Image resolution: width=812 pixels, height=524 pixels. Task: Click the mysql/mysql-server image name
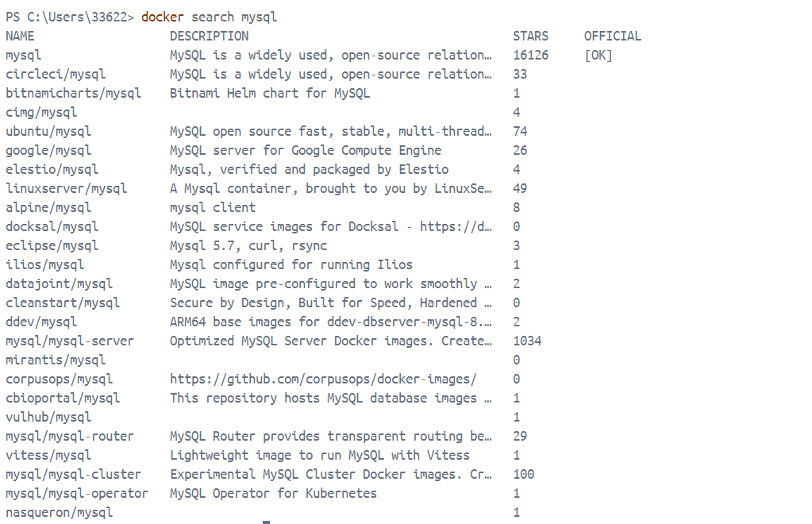(70, 341)
